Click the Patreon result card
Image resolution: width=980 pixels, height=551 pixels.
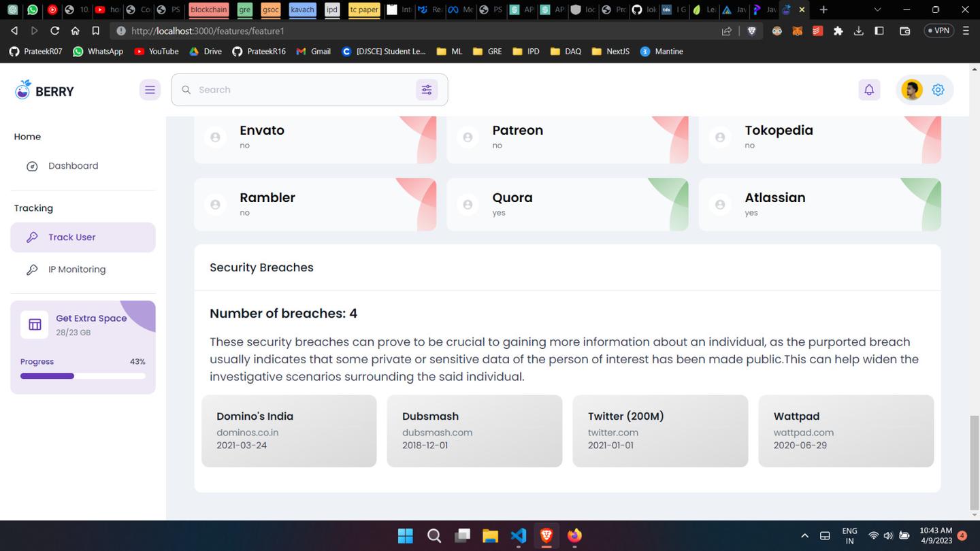[x=568, y=139]
